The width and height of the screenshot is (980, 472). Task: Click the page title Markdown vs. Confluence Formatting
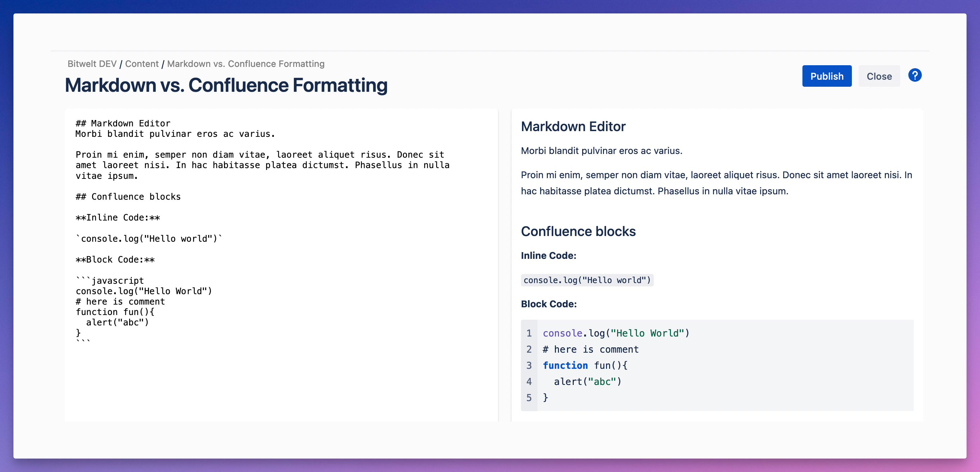tap(226, 85)
